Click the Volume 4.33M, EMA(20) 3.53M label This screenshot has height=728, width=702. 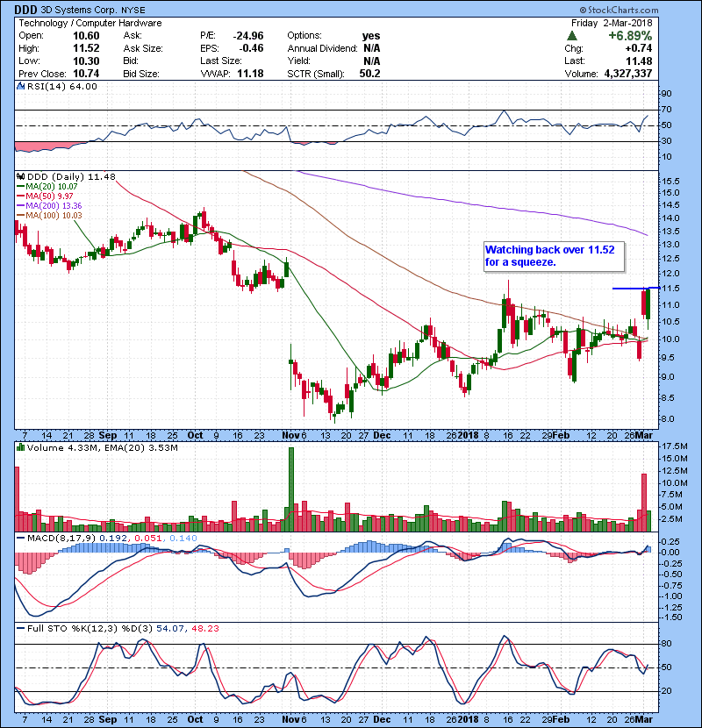pos(102,447)
